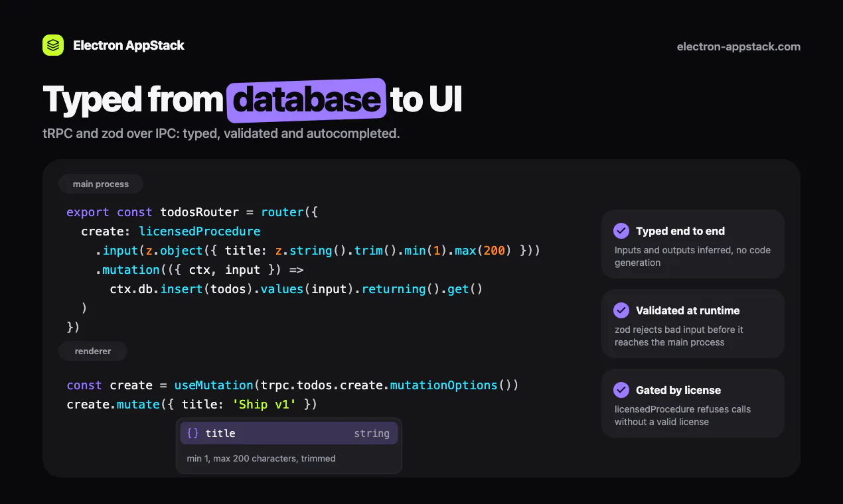The image size is (843, 504).
Task: Click mutationOptions in the code
Action: [443, 385]
